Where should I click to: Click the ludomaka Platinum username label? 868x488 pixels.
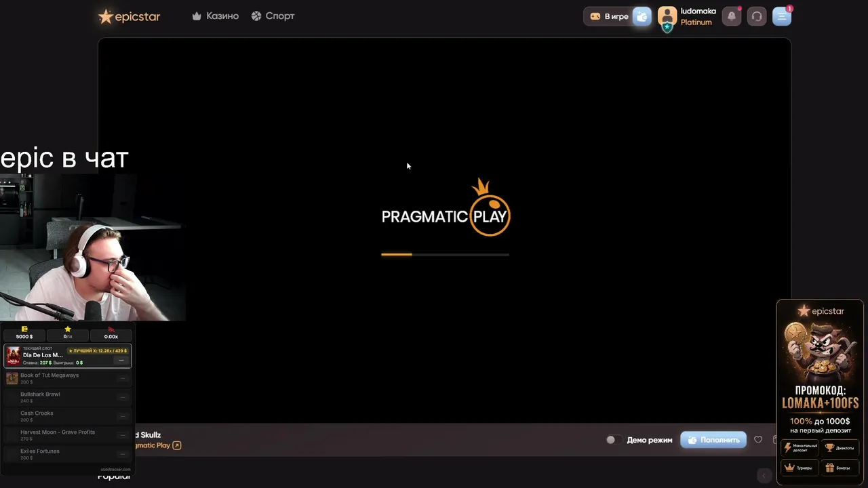click(698, 16)
